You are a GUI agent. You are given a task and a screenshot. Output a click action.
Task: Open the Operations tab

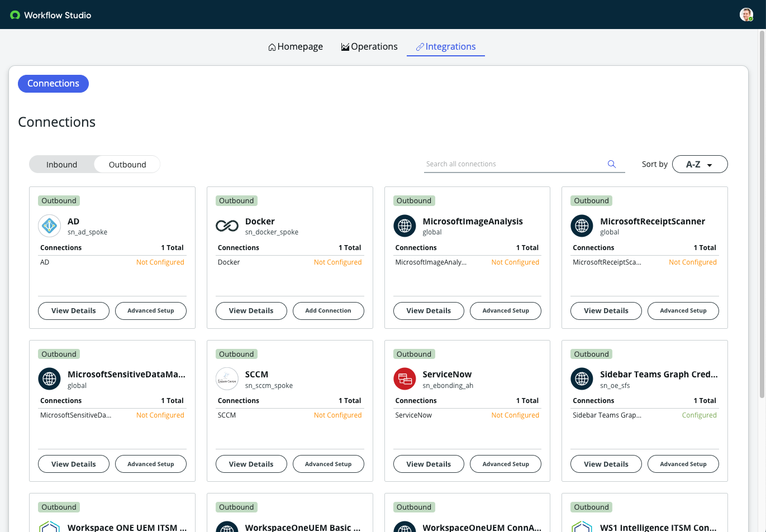(369, 47)
